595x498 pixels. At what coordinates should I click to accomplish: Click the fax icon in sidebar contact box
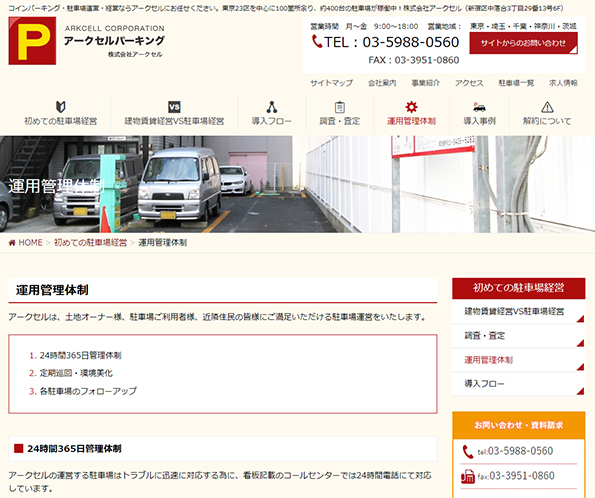tap(468, 476)
